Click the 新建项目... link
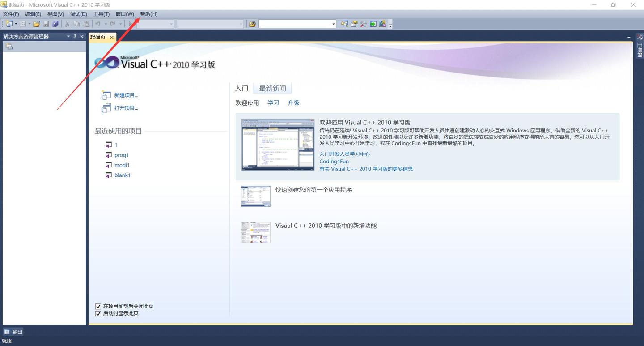Viewport: 644px width, 346px height. [x=127, y=95]
